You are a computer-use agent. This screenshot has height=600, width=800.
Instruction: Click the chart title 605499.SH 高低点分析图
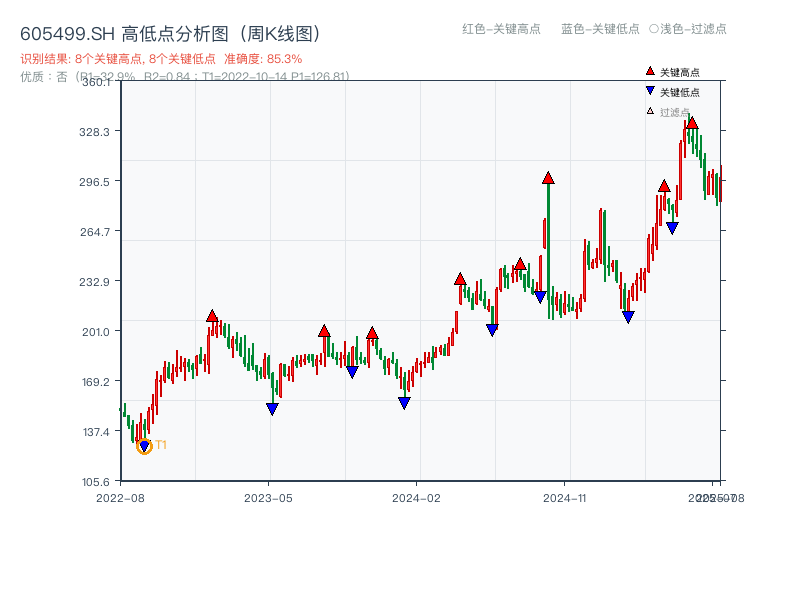[171, 34]
